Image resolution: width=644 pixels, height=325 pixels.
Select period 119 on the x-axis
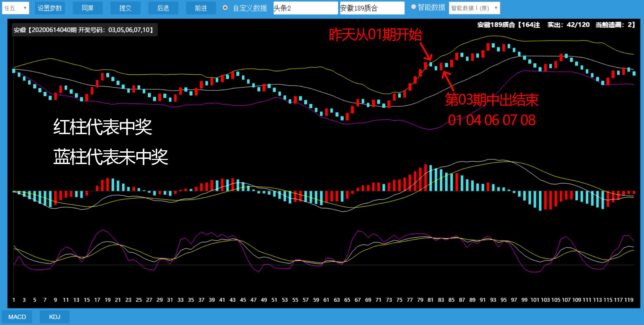point(629,300)
